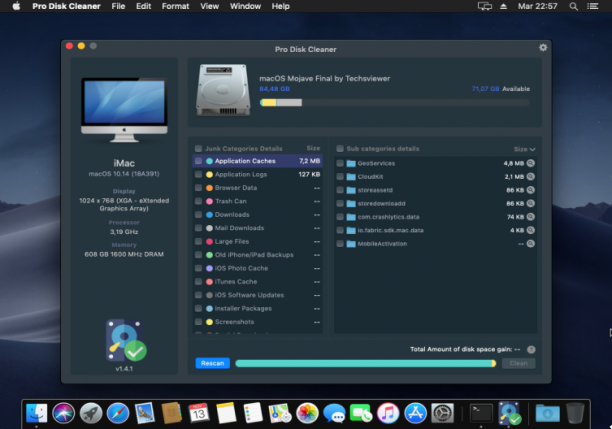612x429 pixels.
Task: Toggle Sub categories details header checkbox
Action: point(340,148)
